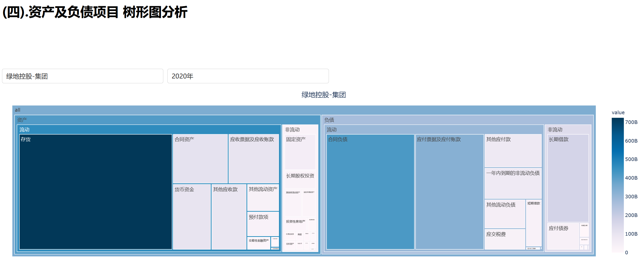Select the 无形资产 treemap block

(x=290, y=245)
